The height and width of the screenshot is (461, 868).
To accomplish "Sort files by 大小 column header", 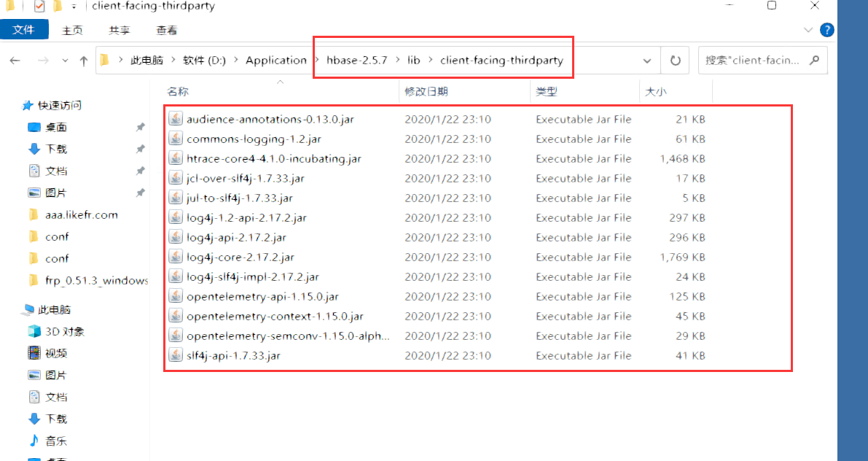I will [655, 91].
